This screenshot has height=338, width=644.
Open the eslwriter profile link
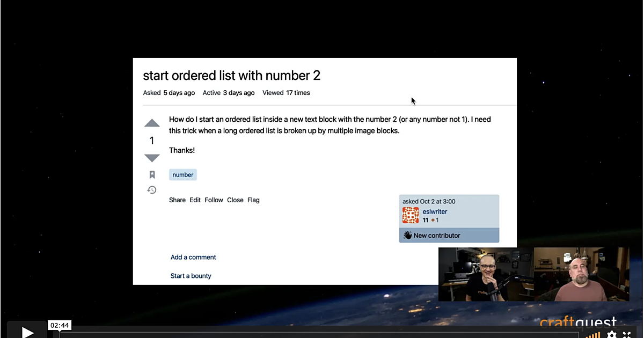click(x=435, y=212)
